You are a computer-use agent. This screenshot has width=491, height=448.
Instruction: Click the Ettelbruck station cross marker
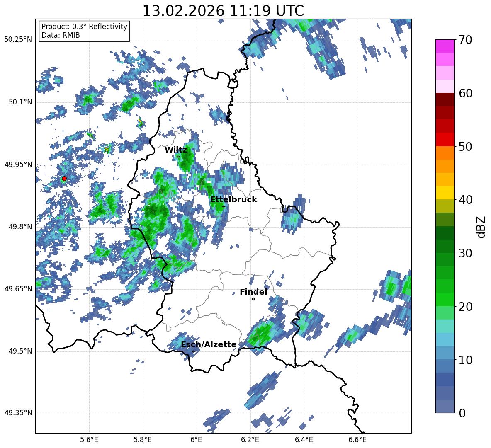click(224, 206)
